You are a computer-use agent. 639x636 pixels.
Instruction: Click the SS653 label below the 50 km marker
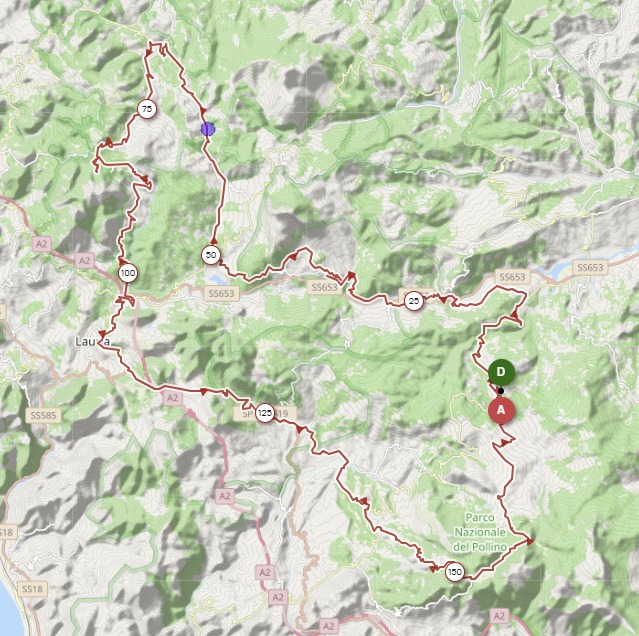coord(221,293)
